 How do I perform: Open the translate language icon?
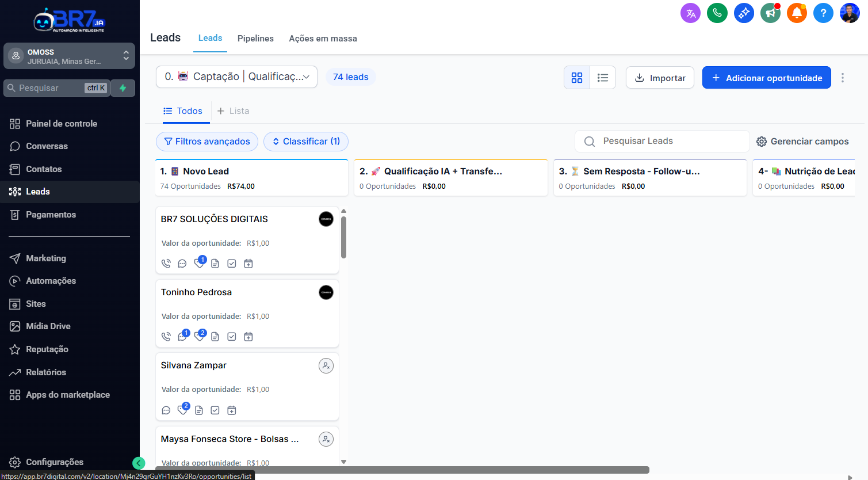click(690, 13)
